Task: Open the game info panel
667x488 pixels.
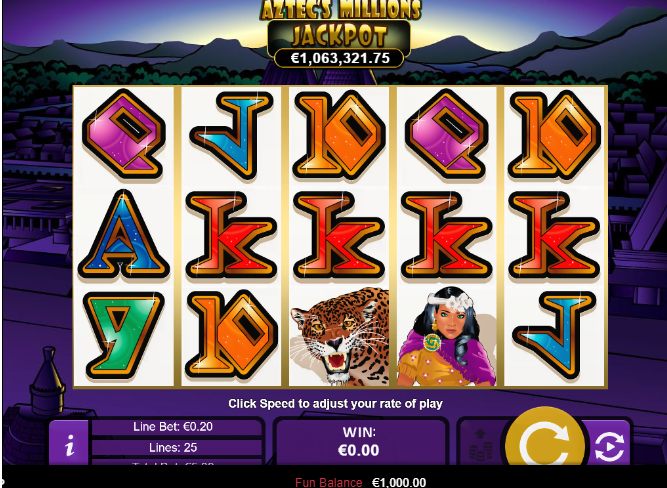Action: pos(69,443)
